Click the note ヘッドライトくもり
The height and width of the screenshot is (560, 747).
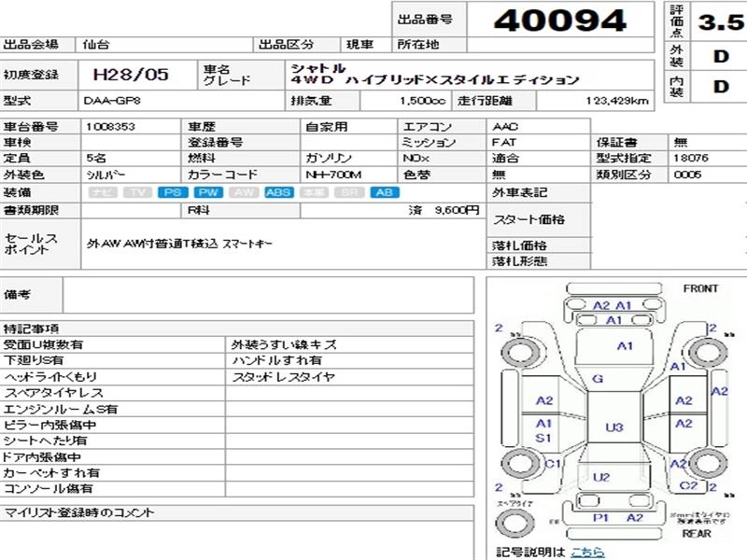(x=50, y=377)
